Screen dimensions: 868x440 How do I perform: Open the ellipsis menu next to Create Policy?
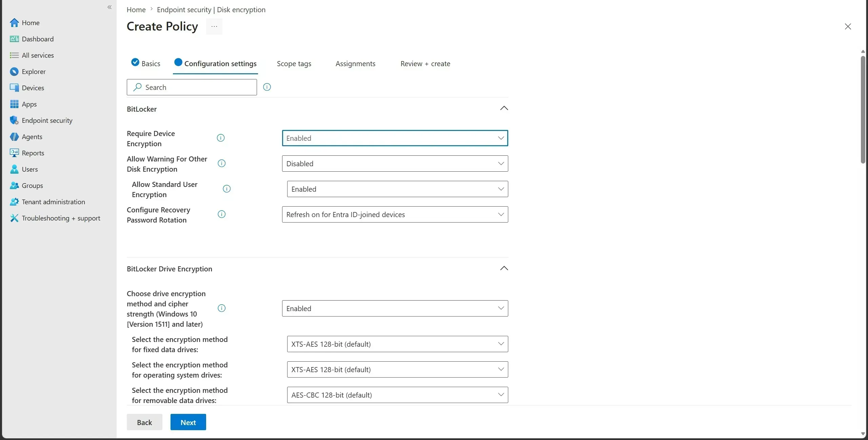(x=214, y=26)
